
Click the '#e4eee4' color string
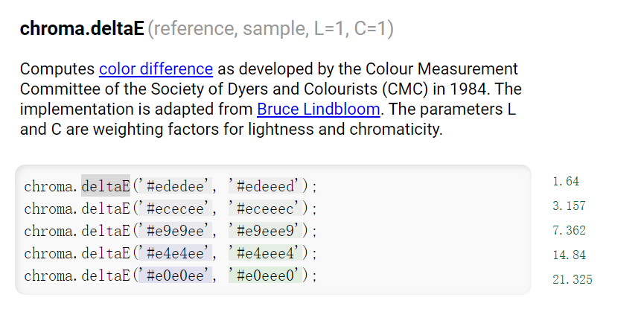pos(266,253)
